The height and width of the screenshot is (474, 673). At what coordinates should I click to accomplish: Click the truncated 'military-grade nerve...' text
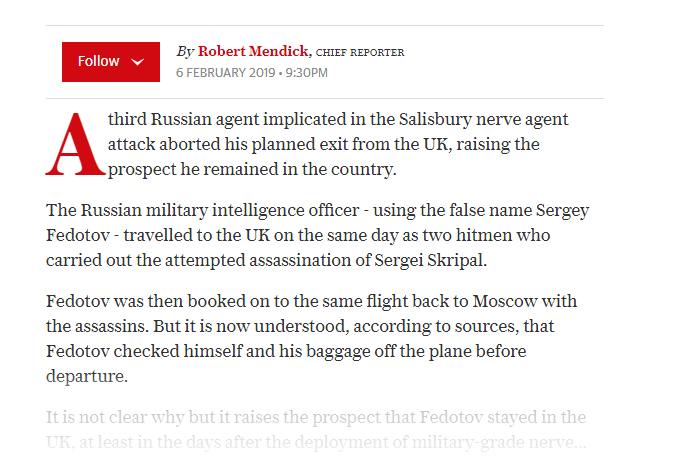pyautogui.click(x=499, y=442)
